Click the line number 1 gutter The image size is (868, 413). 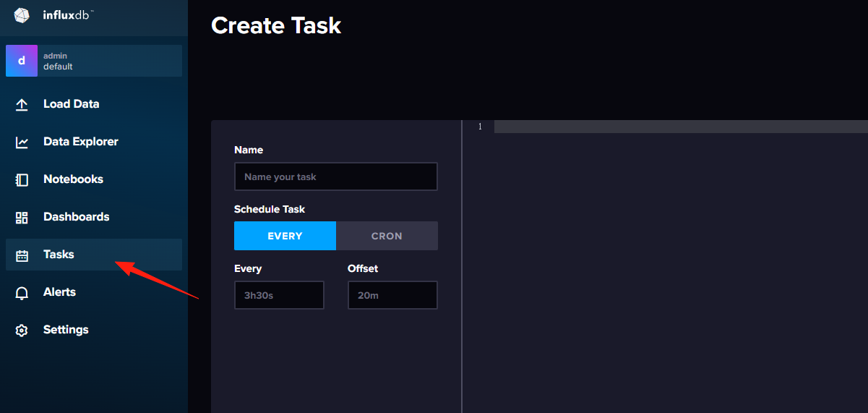[479, 127]
